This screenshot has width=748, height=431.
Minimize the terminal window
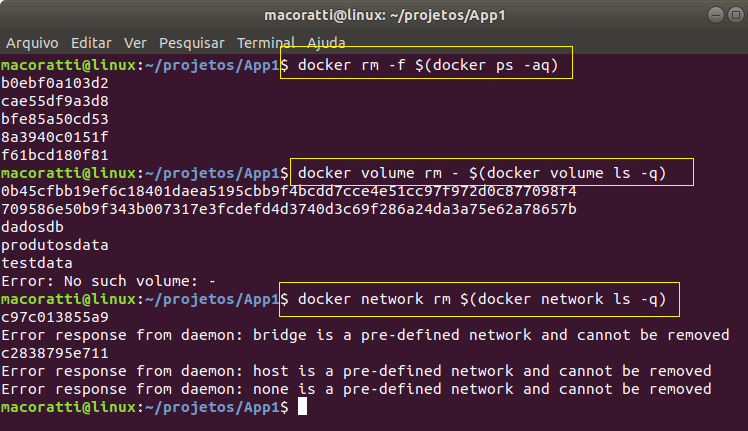(x=716, y=15)
